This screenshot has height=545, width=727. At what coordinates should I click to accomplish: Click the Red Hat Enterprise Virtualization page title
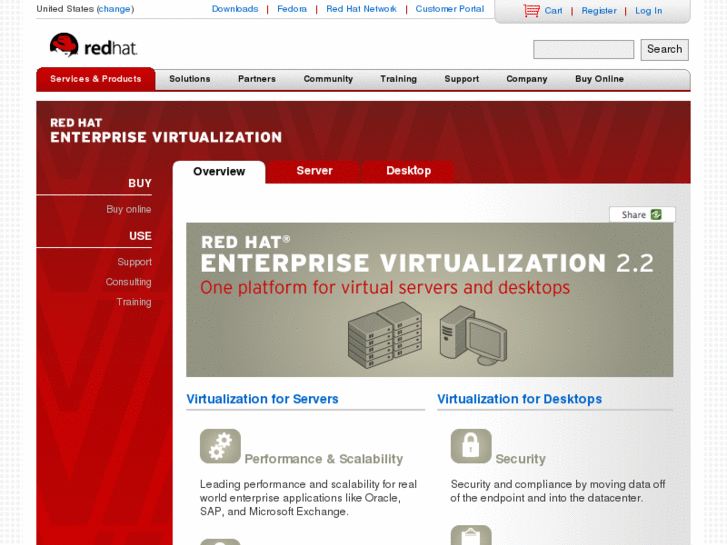(166, 130)
